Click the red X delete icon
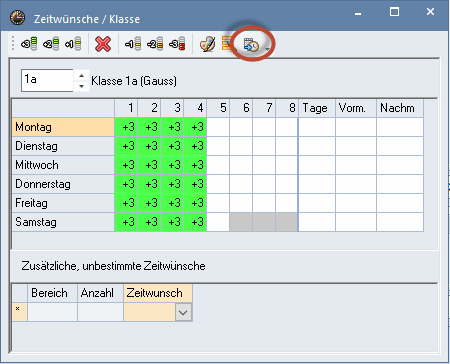 103,44
